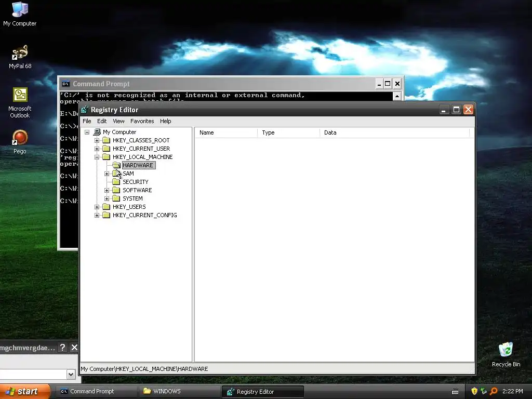The width and height of the screenshot is (532, 399).
Task: Click the HKEY_LOCAL_MACHINE folder icon
Action: (x=106, y=157)
